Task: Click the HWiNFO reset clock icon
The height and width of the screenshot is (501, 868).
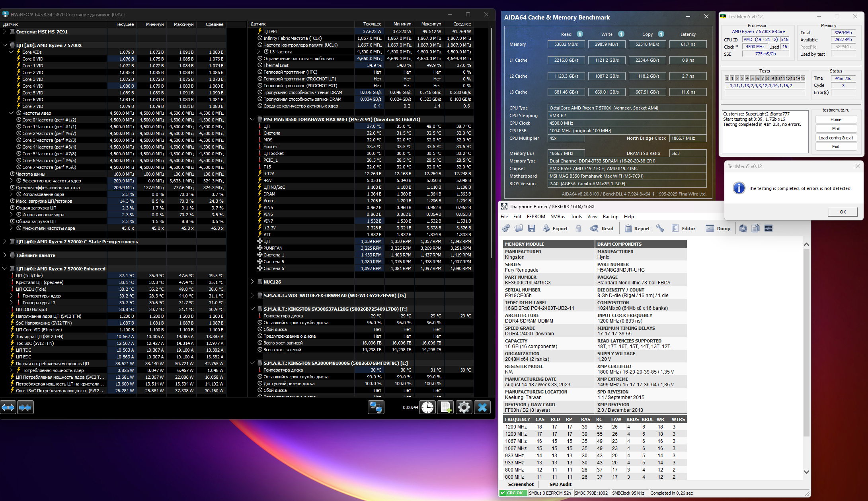Action: click(428, 407)
